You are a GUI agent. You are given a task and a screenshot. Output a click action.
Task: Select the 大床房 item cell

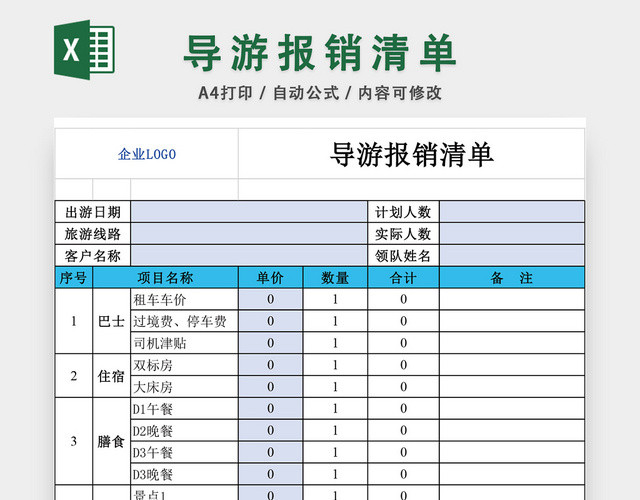tap(184, 387)
